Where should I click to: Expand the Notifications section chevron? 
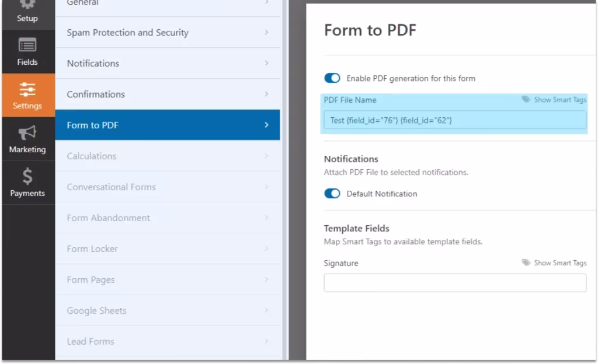(x=266, y=64)
